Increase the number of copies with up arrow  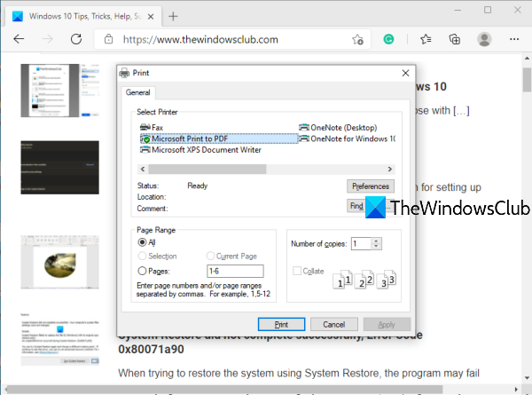pyautogui.click(x=376, y=241)
